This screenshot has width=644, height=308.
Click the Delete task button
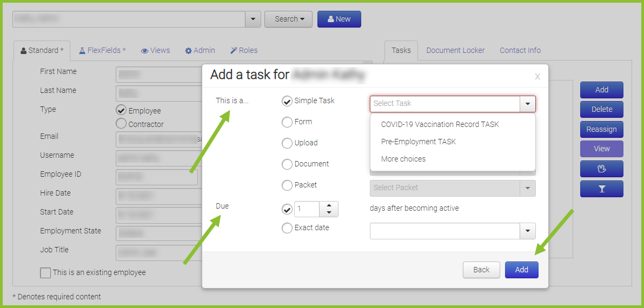[602, 110]
